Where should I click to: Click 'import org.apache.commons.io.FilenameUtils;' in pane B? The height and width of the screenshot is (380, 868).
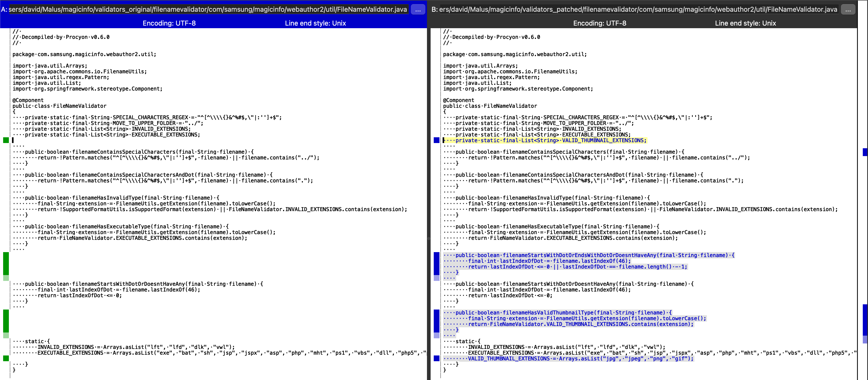(x=510, y=72)
